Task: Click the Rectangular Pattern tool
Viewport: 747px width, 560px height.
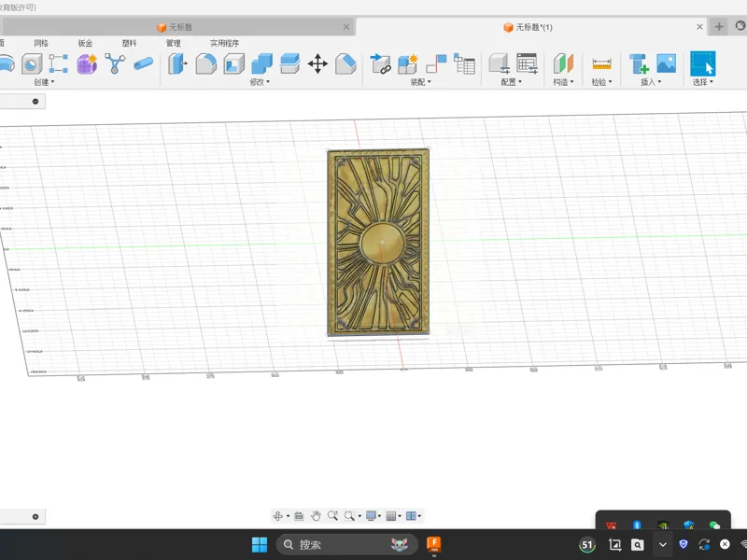Action: coord(59,63)
